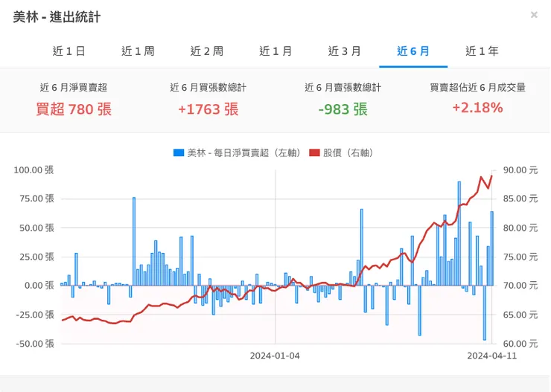Click the +2.18% volume share value
The image size is (551, 392).
477,108
